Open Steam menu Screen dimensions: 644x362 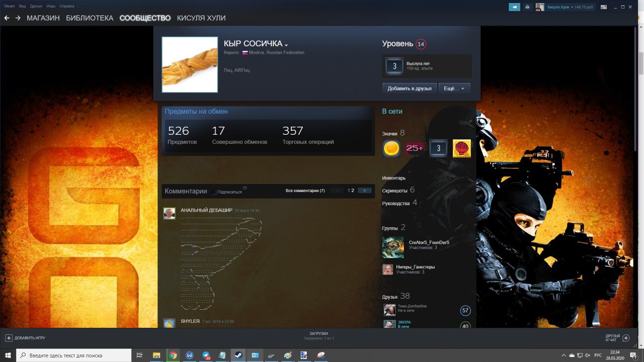coord(9,6)
